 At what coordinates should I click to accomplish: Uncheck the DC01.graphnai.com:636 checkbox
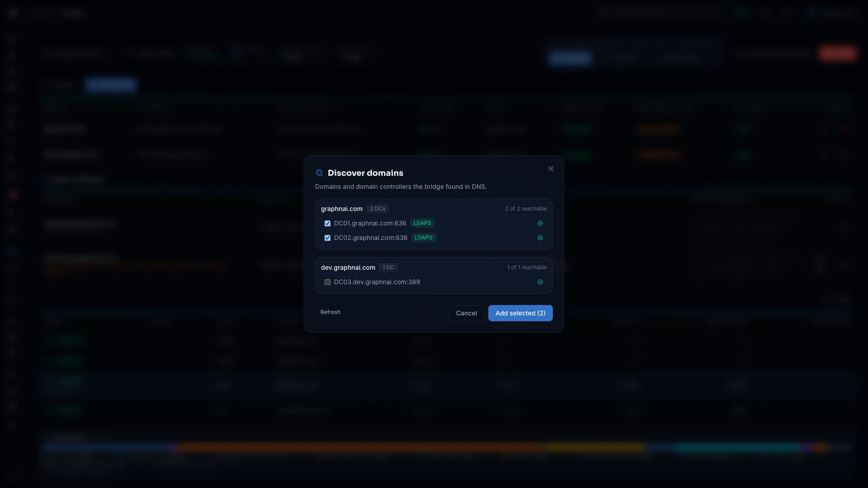pyautogui.click(x=327, y=223)
